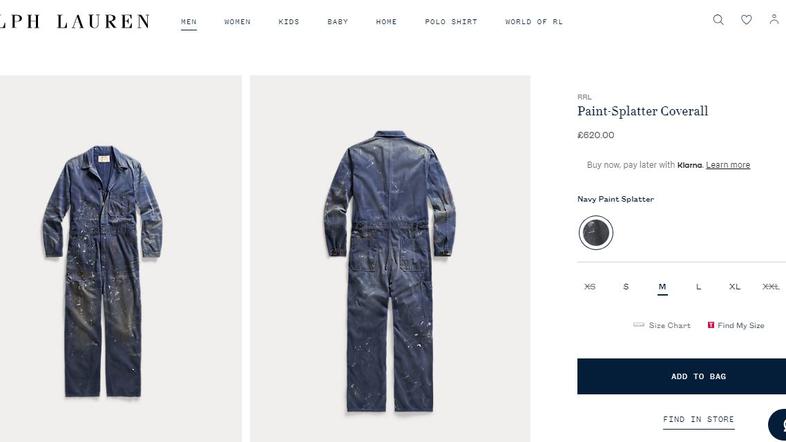Screen dimensions: 786x442
Task: Open the World of RL menu
Action: pyautogui.click(x=534, y=22)
